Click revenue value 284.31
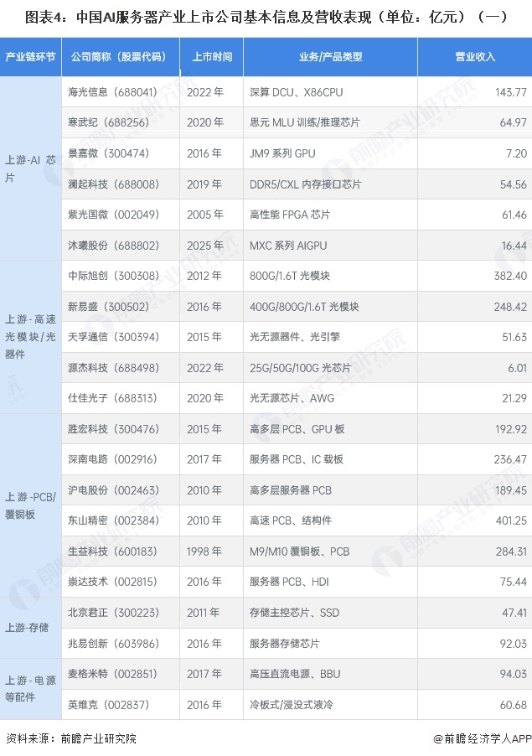532x756 pixels. point(511,551)
